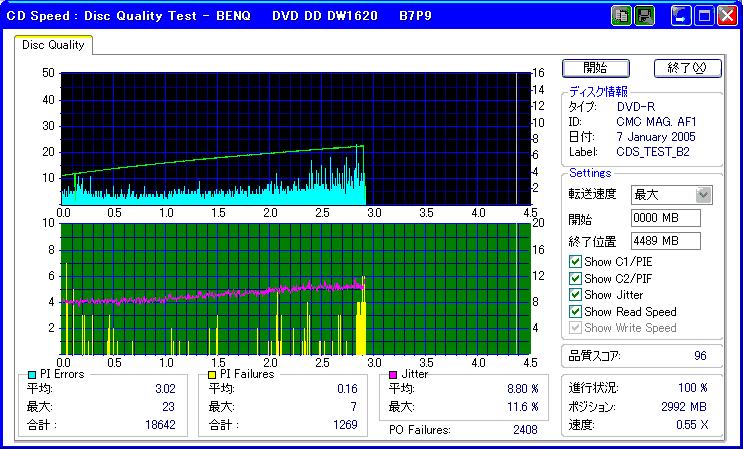Click the ポジション label

(592, 406)
